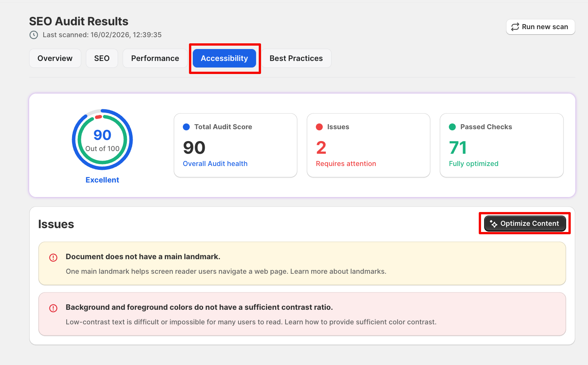The height and width of the screenshot is (365, 588).
Task: Click the Requires attention text under Issues
Action: (x=346, y=164)
